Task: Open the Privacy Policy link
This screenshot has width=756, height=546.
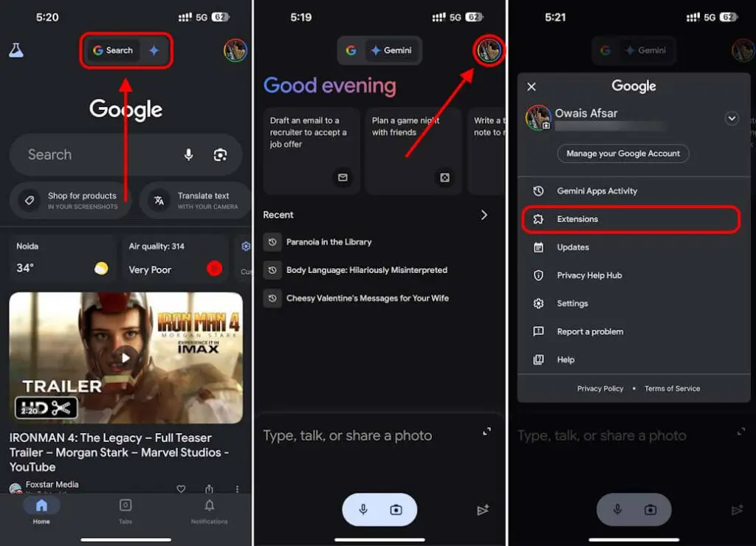Action: [x=599, y=388]
